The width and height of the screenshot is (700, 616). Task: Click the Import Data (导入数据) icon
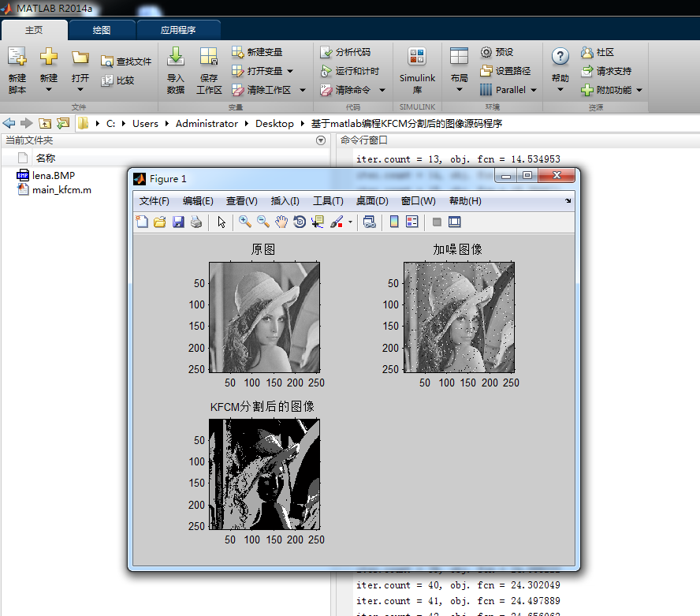coord(176,57)
